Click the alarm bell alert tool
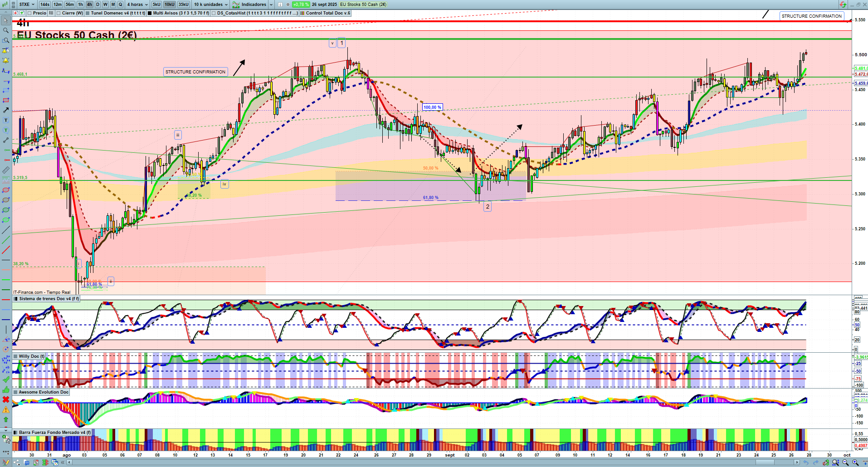The width and height of the screenshot is (868, 467). click(x=6, y=60)
